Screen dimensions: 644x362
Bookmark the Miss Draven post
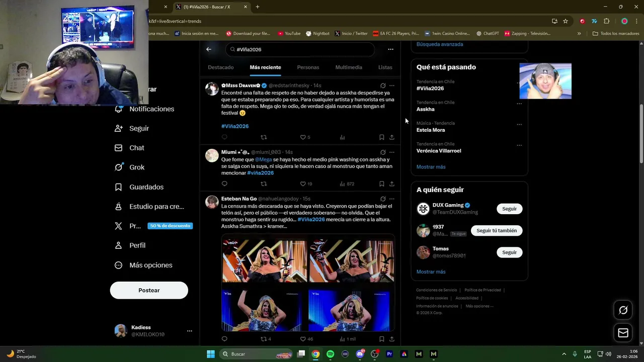(x=381, y=137)
